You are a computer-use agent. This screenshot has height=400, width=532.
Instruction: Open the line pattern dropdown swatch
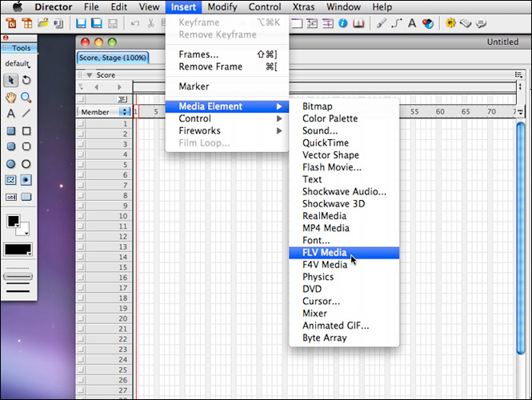tap(18, 250)
